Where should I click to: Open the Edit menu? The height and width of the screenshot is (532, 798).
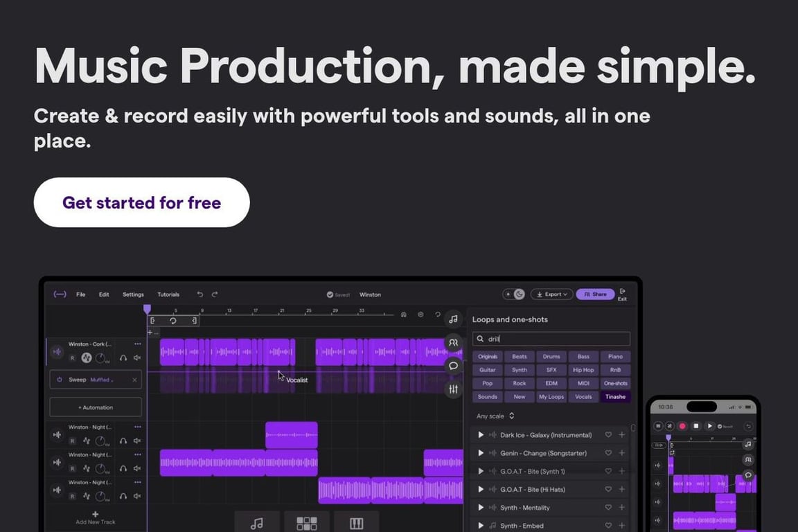[104, 295]
